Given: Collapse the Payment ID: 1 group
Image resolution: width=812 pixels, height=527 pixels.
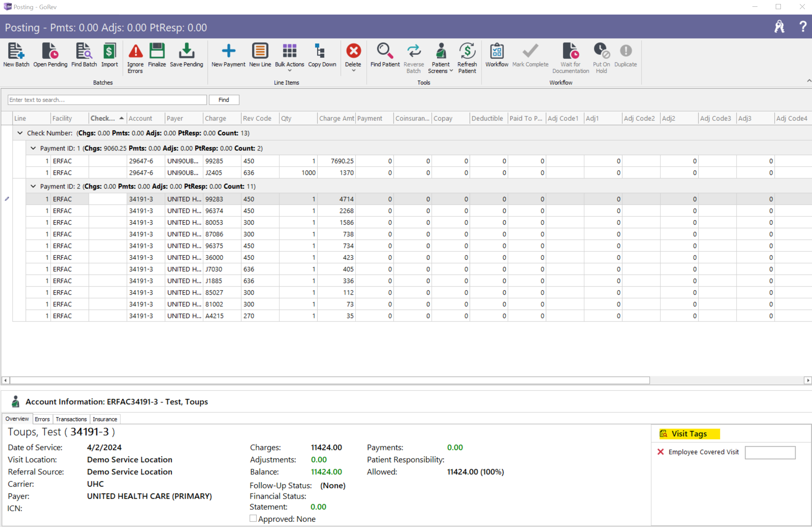Looking at the screenshot, I should [x=33, y=148].
